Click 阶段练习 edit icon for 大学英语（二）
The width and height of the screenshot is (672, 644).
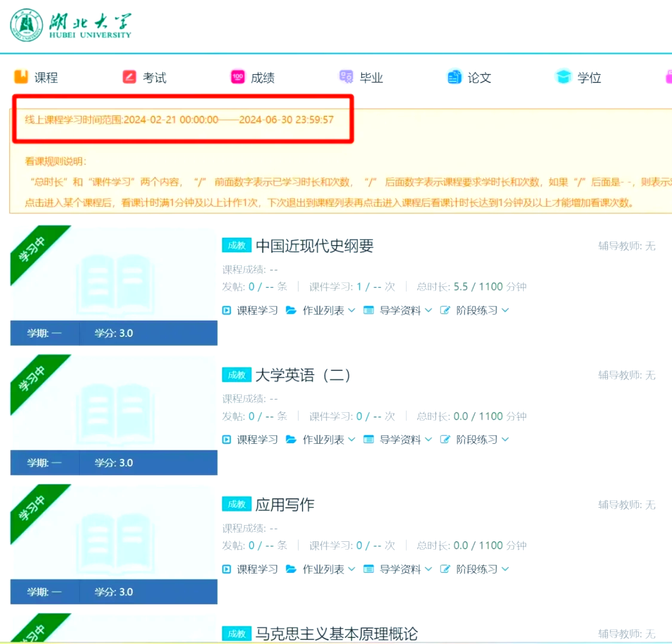coord(445,439)
